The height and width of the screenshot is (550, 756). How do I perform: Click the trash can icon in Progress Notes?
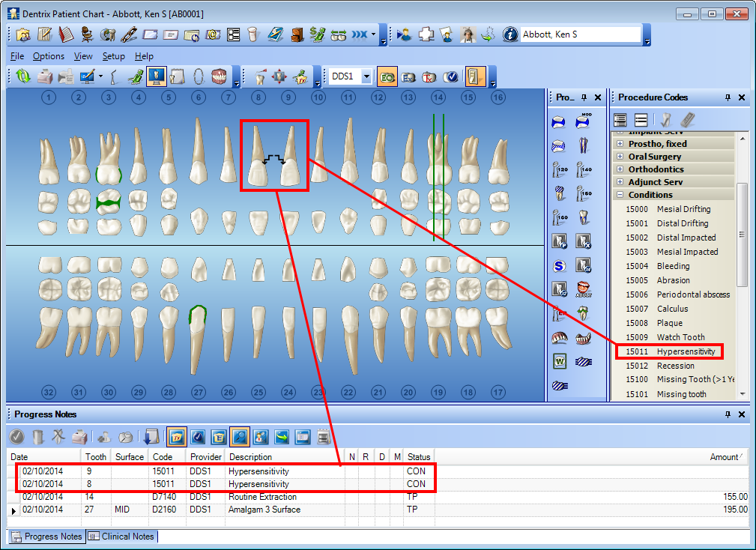(37, 437)
